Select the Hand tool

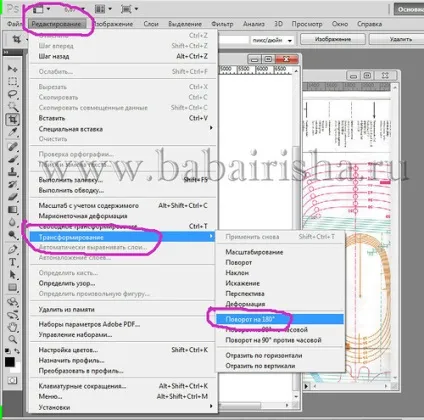point(13,327)
